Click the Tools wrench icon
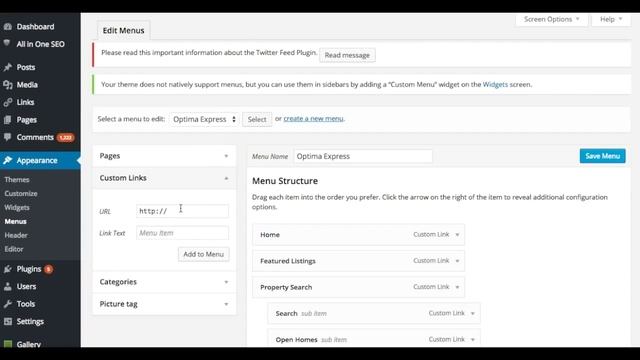 coord(8,304)
